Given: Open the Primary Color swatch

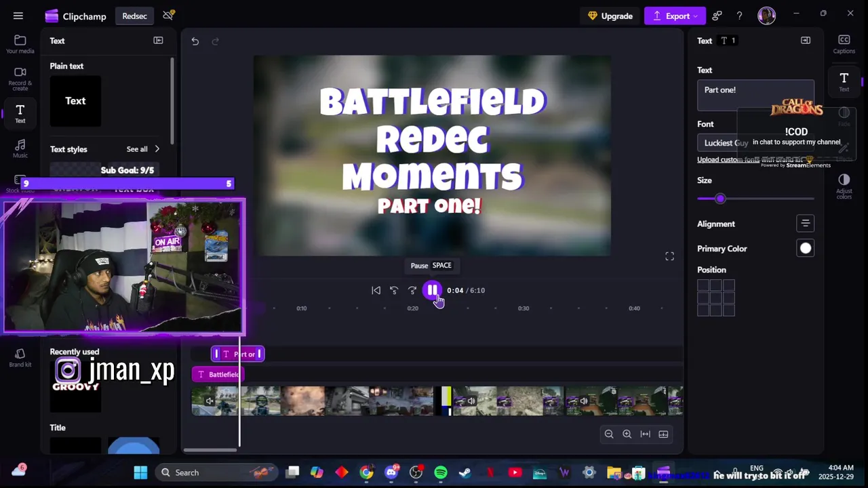Looking at the screenshot, I should 805,249.
